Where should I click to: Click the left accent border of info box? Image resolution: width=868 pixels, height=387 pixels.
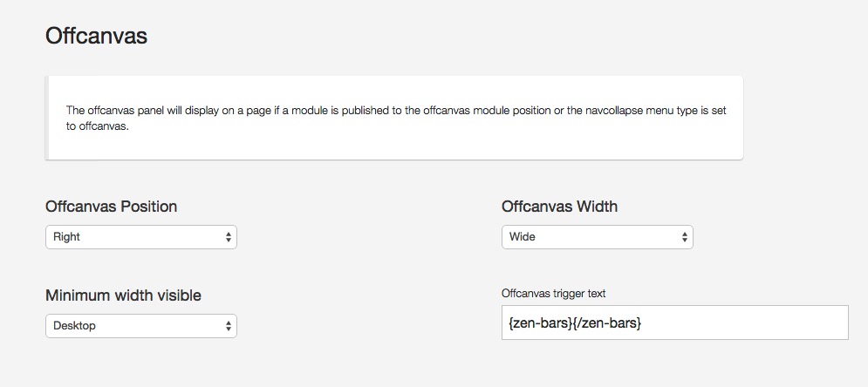click(46, 118)
